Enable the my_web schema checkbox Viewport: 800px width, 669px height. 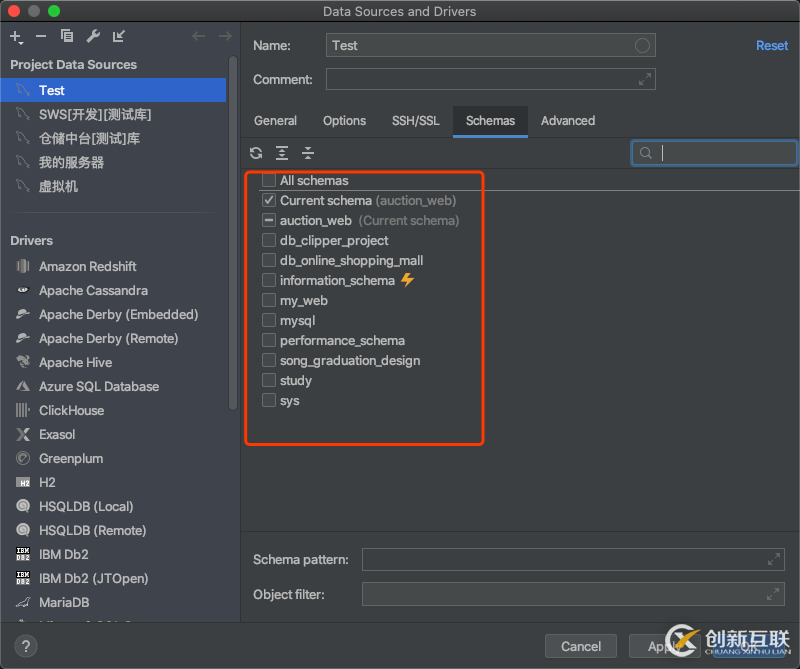pyautogui.click(x=269, y=300)
